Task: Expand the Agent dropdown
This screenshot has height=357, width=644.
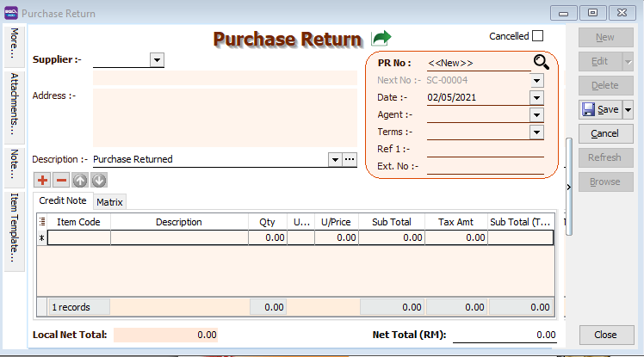Action: (x=536, y=114)
